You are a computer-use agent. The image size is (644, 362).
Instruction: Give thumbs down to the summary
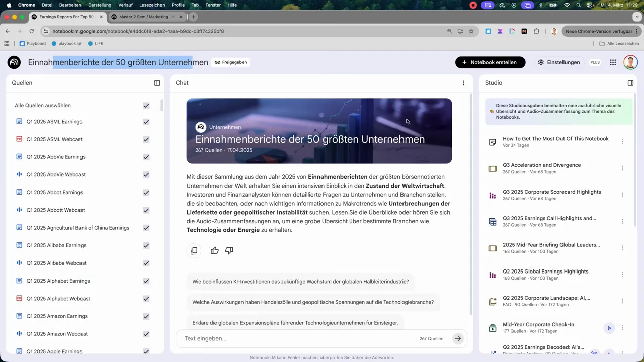[x=229, y=251]
